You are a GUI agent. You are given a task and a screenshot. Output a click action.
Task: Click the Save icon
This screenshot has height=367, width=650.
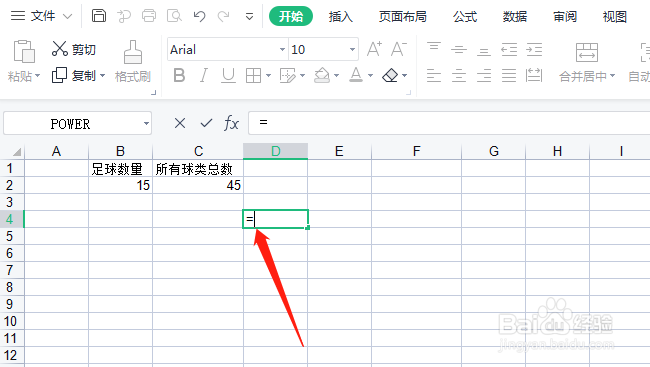tap(99, 16)
